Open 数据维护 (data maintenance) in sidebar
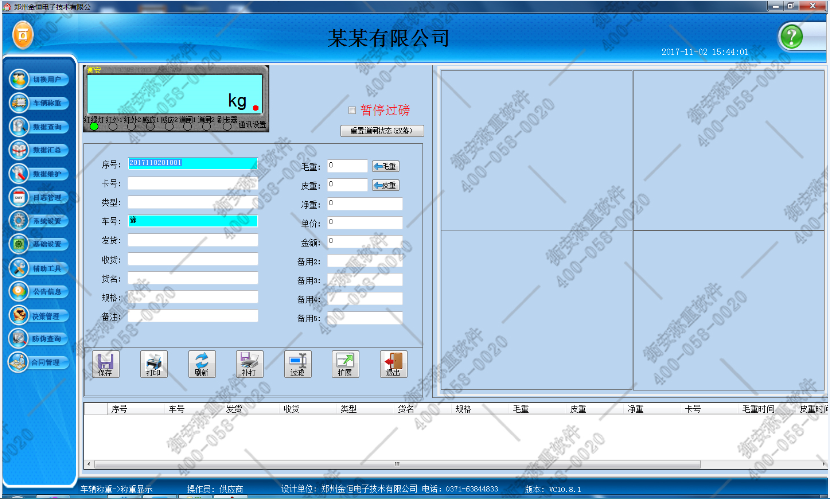 coord(39,174)
